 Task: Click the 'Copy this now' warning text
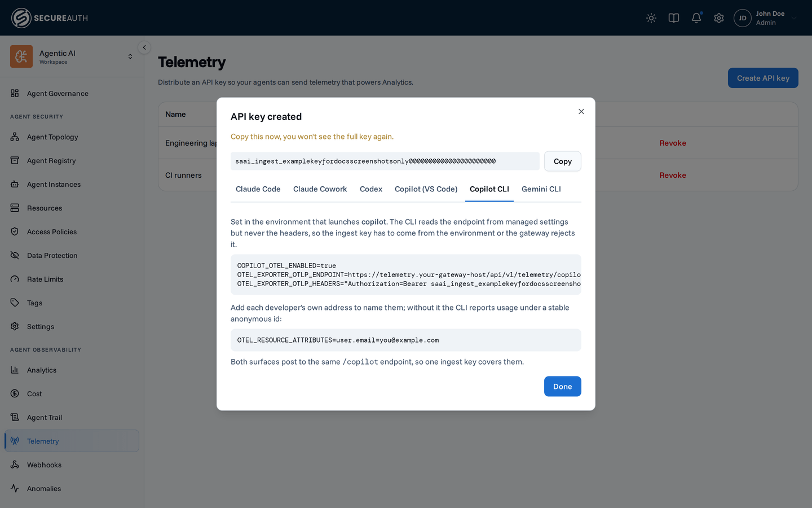click(312, 137)
